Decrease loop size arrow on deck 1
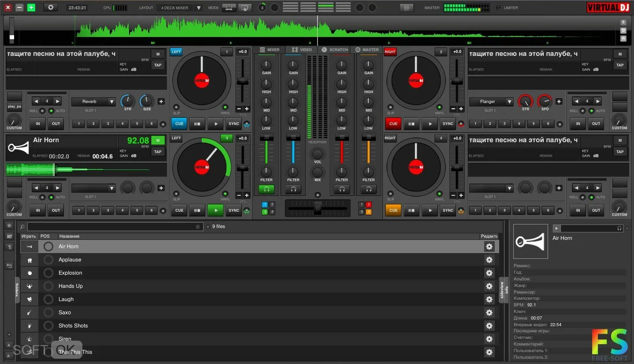 [36, 101]
